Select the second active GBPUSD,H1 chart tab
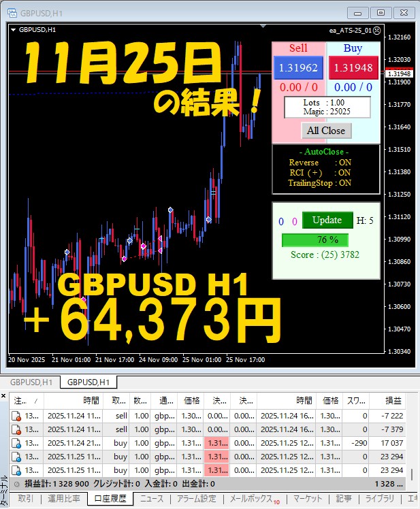This screenshot has width=420, height=509. (88, 382)
